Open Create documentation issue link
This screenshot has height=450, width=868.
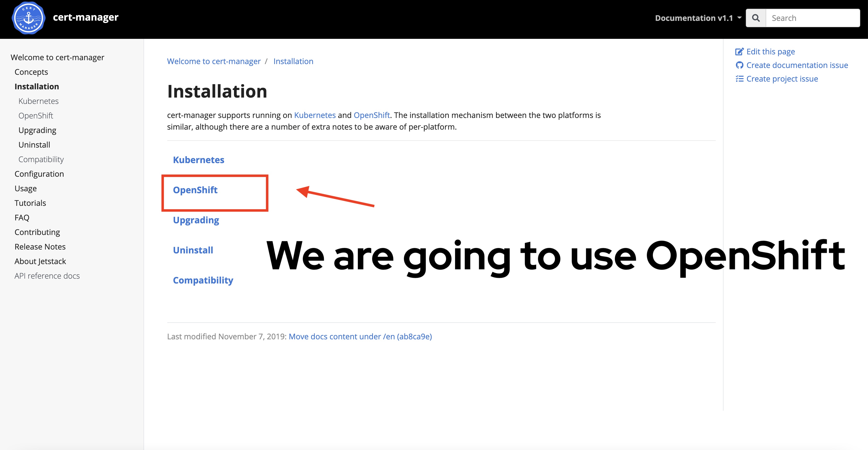click(797, 65)
